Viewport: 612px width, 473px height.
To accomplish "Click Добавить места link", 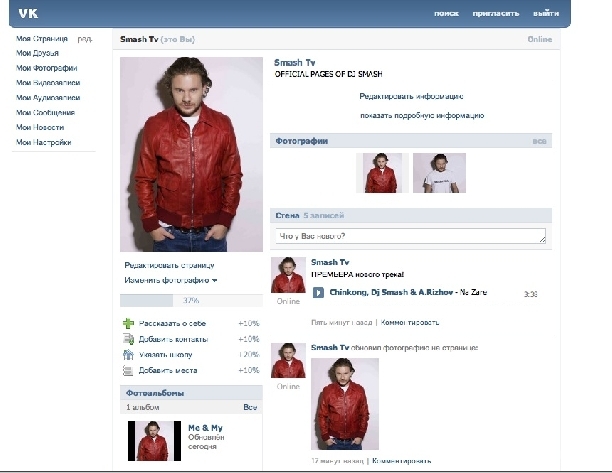I will click(x=168, y=370).
